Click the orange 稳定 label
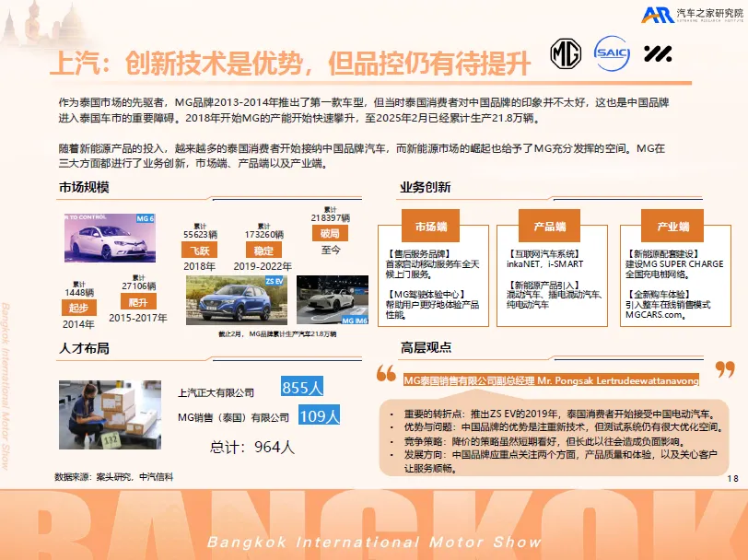This screenshot has width=748, height=560. tap(263, 250)
